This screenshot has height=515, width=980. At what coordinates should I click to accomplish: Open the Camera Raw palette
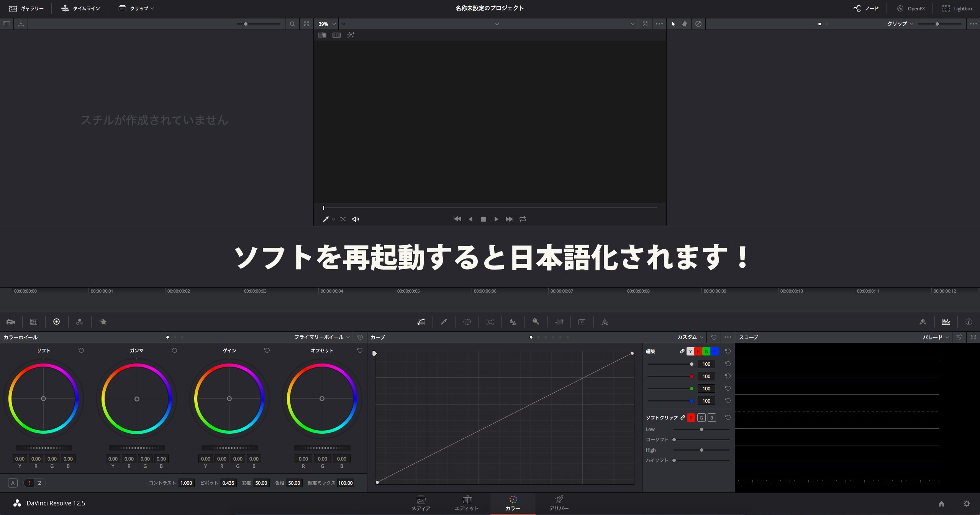coord(10,322)
